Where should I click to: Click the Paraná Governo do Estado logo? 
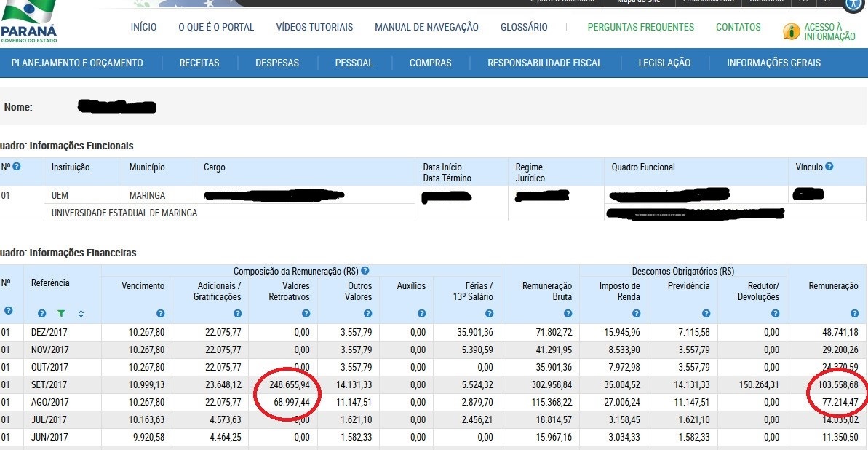click(28, 21)
